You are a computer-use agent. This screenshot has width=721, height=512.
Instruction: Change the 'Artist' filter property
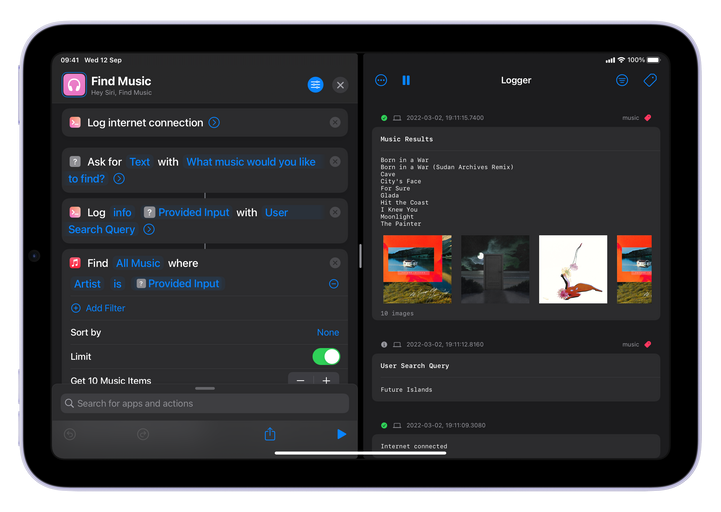coord(87,284)
